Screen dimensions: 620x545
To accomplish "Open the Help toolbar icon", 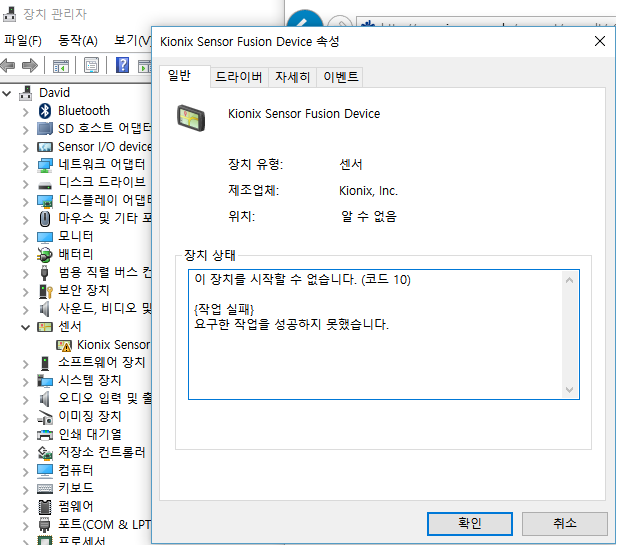I will click(123, 65).
